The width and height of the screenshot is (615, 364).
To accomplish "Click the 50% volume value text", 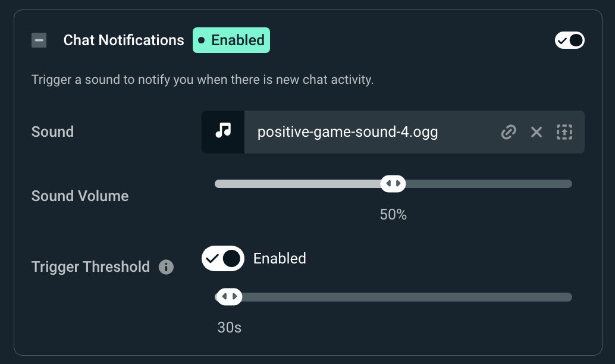I will point(393,215).
